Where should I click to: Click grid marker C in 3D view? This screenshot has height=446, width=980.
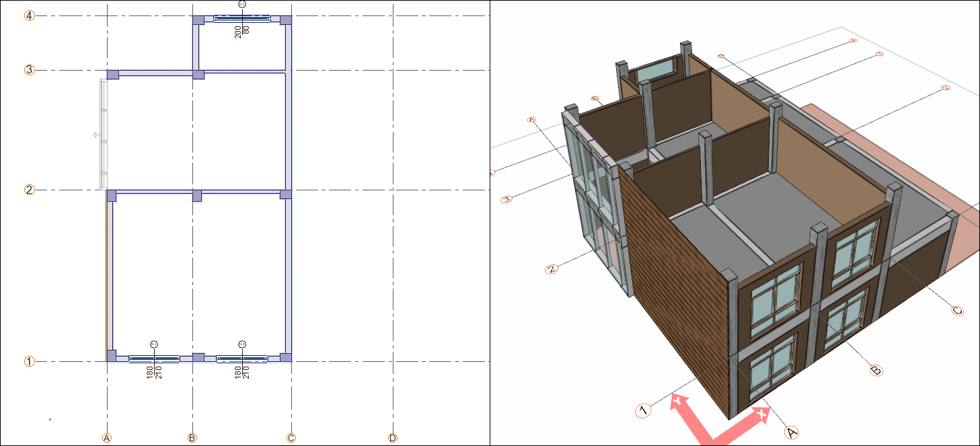coord(957,310)
